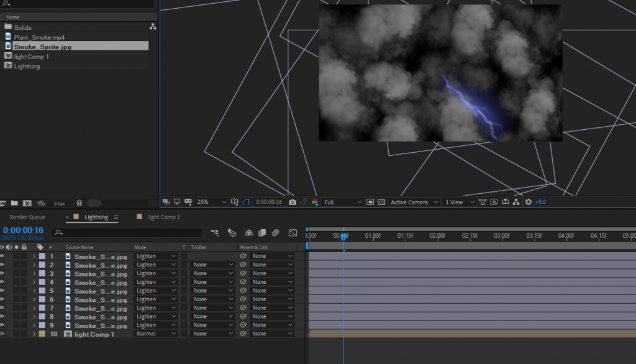Open the Timeline button in viewer footer

[x=505, y=202]
